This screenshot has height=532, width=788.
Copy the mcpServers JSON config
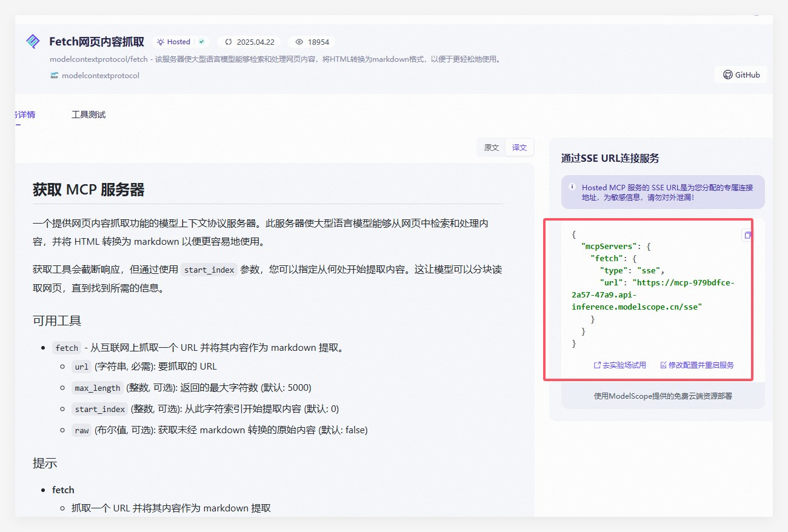coord(747,235)
